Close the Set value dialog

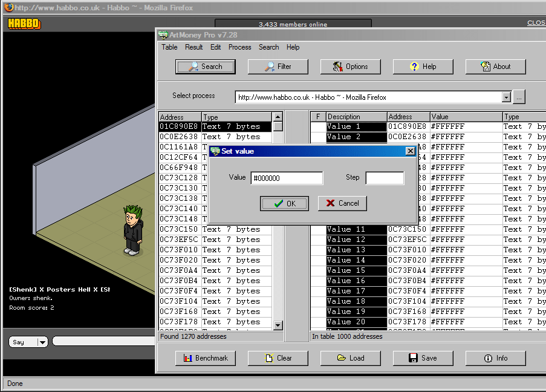(x=411, y=151)
